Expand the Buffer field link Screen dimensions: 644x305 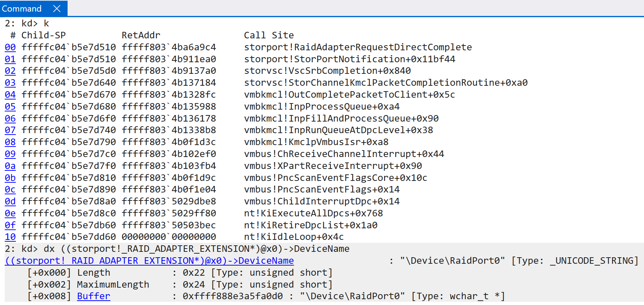click(x=93, y=296)
